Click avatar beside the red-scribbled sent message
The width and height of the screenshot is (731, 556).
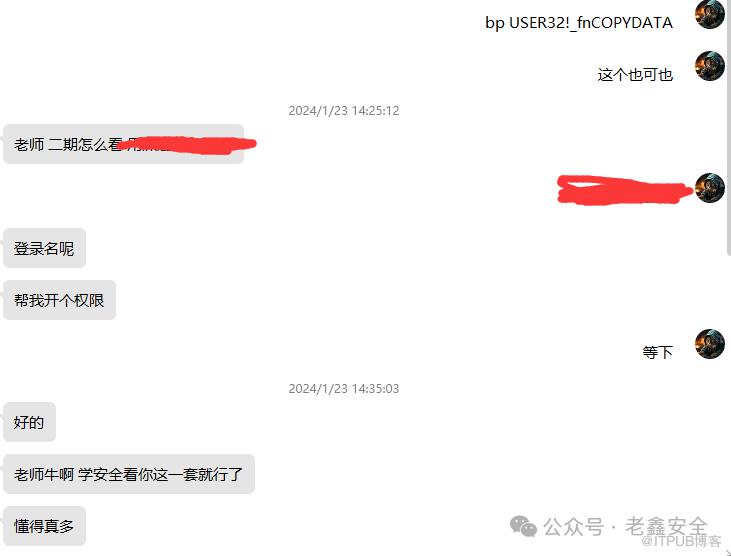click(x=710, y=188)
